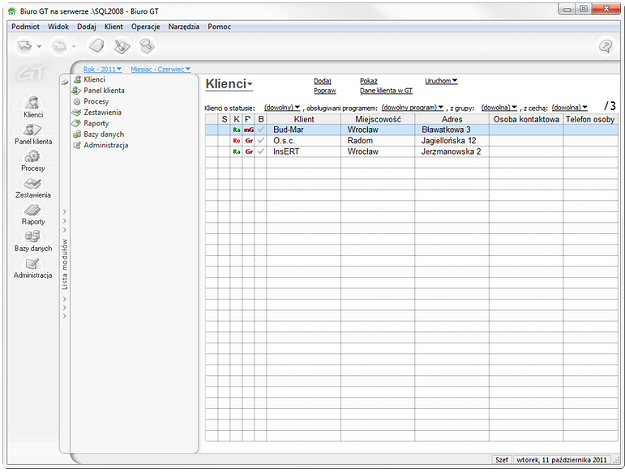The width and height of the screenshot is (625, 473).
Task: Expand the Miesiąc - Czerwiec month dropdown
Action: [x=160, y=69]
